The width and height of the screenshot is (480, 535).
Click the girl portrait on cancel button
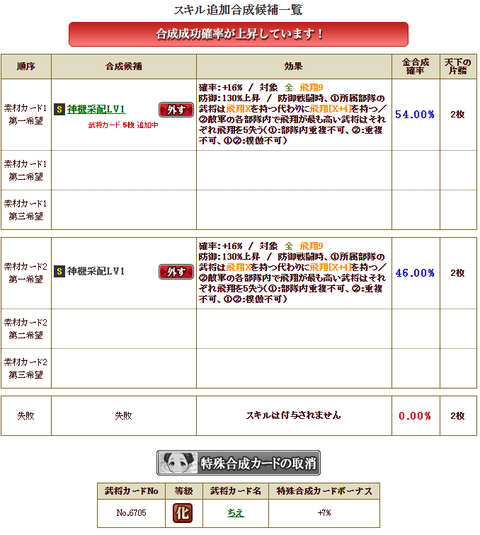pyautogui.click(x=178, y=463)
